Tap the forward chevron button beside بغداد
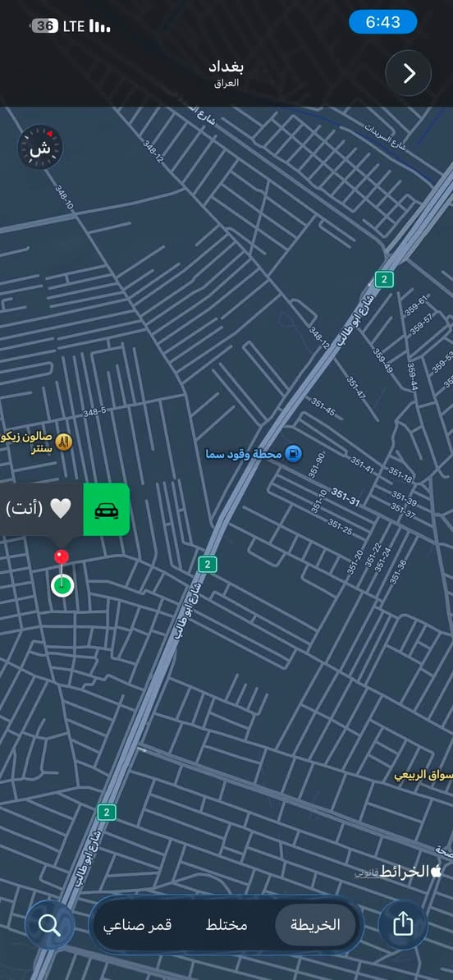The height and width of the screenshot is (980, 453). (x=408, y=73)
